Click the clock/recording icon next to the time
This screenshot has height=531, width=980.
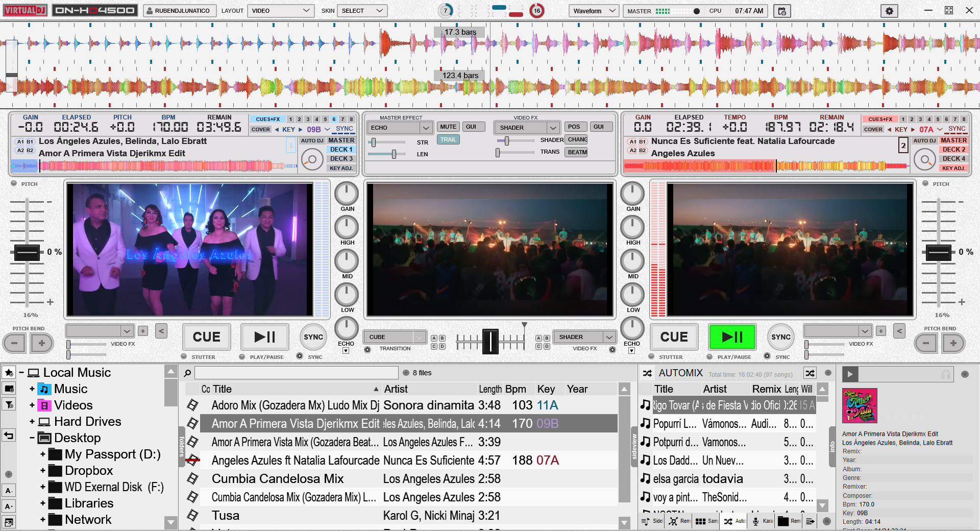pos(782,11)
